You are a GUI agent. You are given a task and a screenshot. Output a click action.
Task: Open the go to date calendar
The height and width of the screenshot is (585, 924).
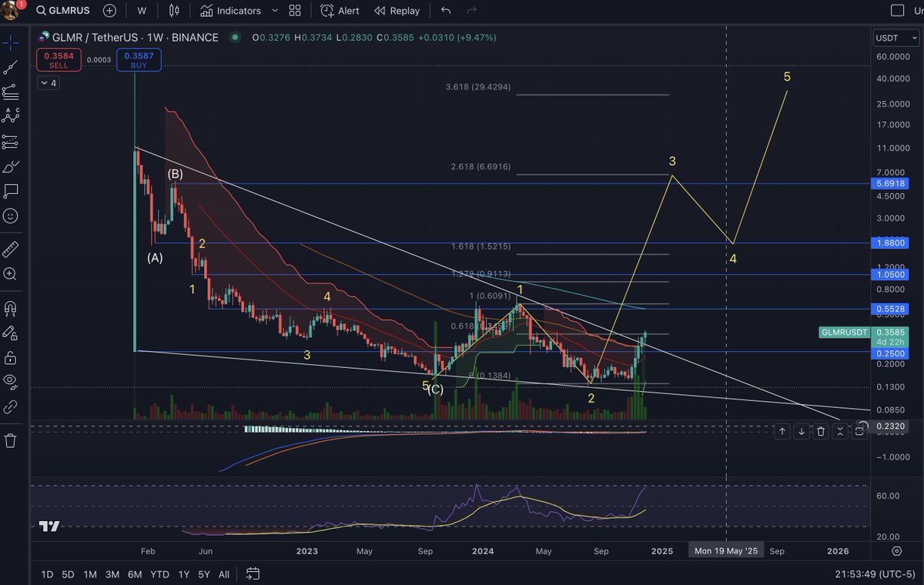coord(253,573)
